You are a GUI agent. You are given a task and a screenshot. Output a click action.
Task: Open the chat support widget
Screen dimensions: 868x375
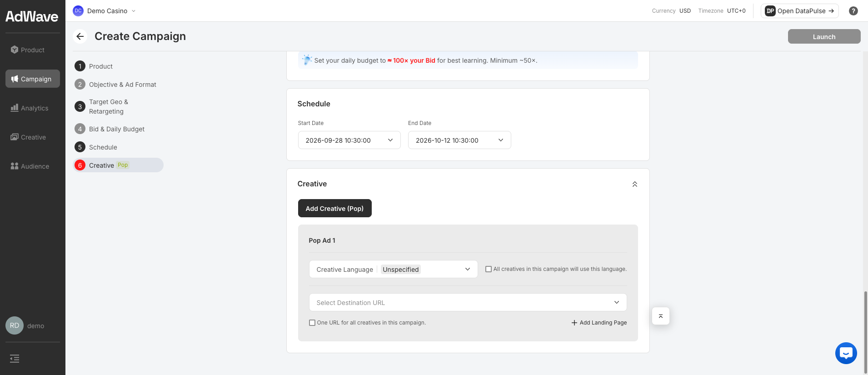(846, 353)
